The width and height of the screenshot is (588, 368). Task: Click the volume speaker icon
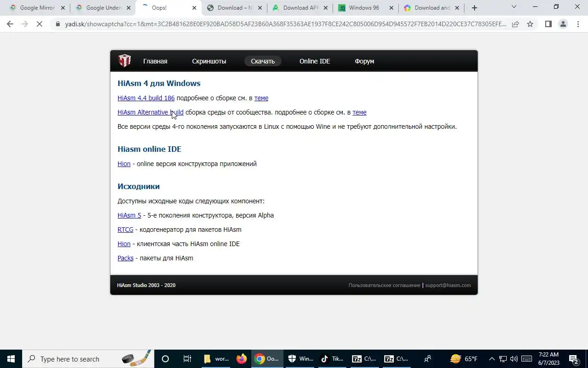pyautogui.click(x=514, y=359)
